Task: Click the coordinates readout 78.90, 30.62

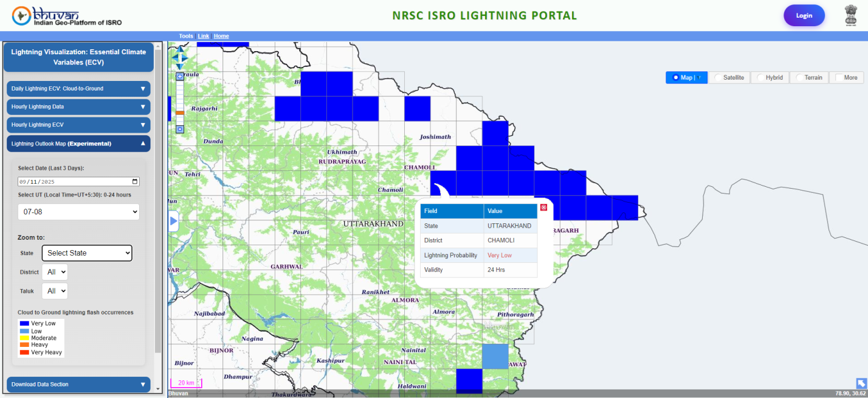Action: tap(851, 394)
